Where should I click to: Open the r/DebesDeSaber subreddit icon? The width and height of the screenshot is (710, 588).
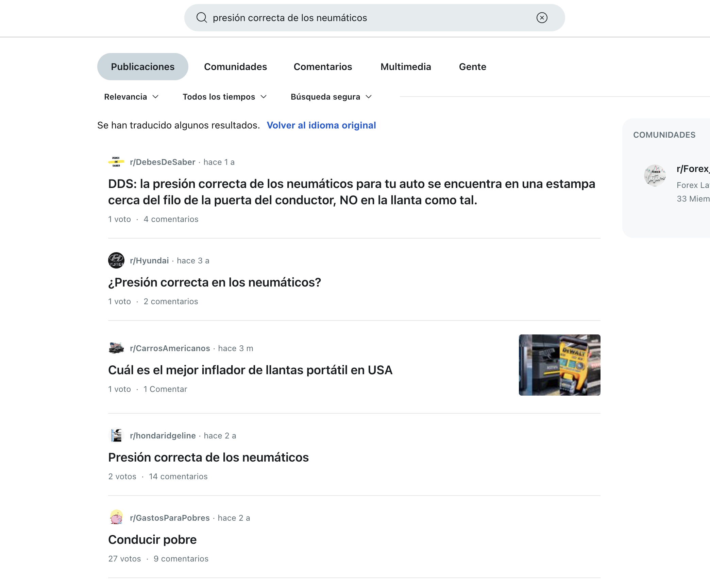[116, 162]
